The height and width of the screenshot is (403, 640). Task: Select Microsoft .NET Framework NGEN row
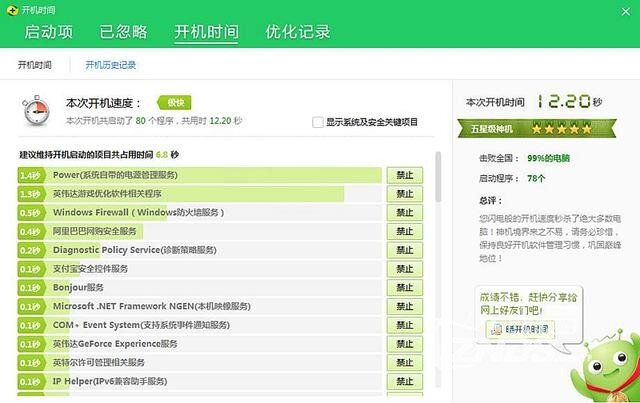199,307
